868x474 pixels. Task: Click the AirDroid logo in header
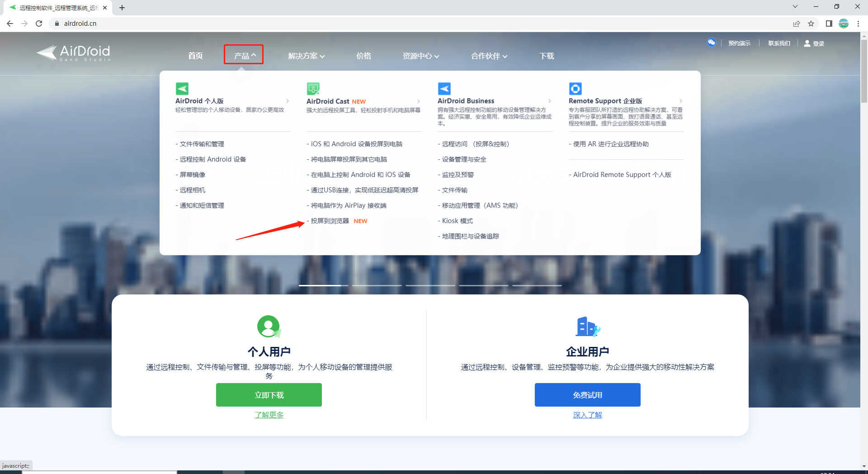tap(74, 53)
